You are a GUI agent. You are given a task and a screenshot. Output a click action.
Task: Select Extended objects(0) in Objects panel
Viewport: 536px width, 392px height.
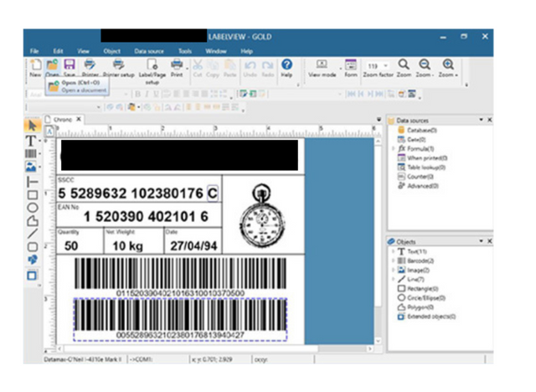click(426, 316)
